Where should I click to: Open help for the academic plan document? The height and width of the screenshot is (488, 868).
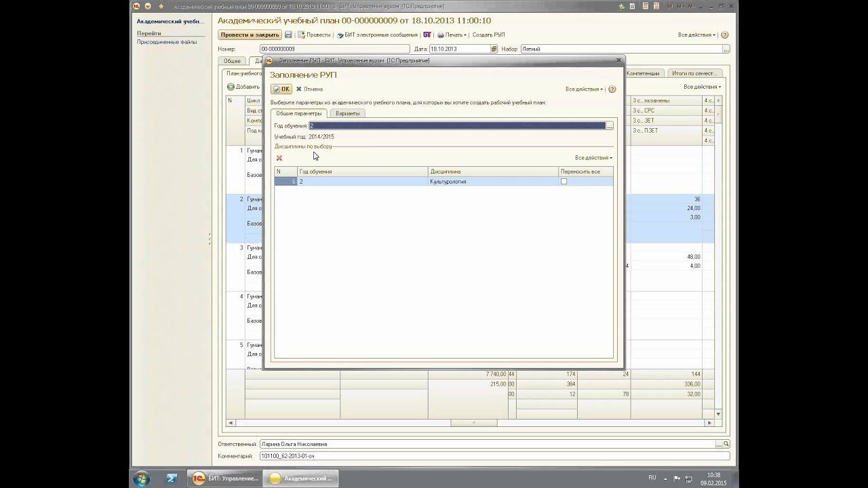point(725,35)
